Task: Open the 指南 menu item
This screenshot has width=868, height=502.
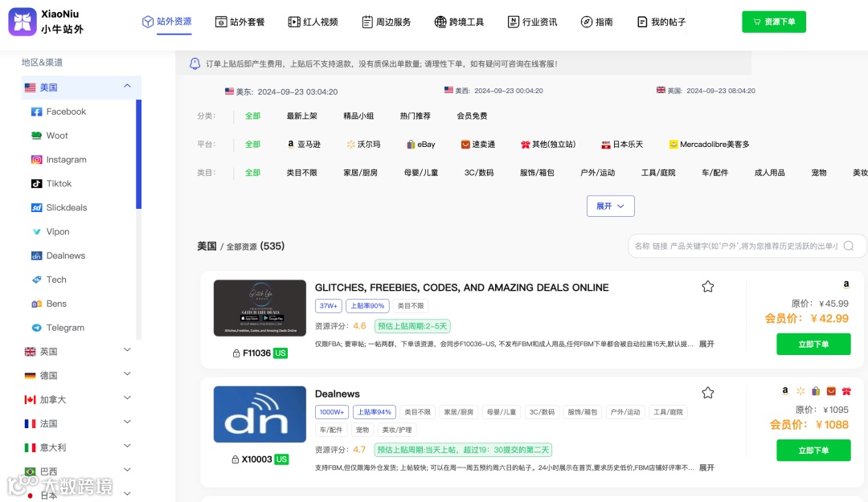Action: tap(596, 22)
